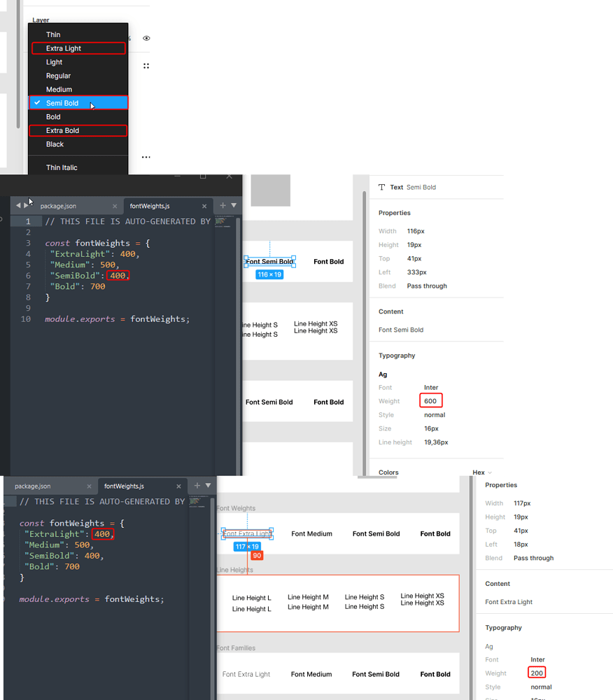Select the Font Semi Bold text labeled 116 × 19

269,262
